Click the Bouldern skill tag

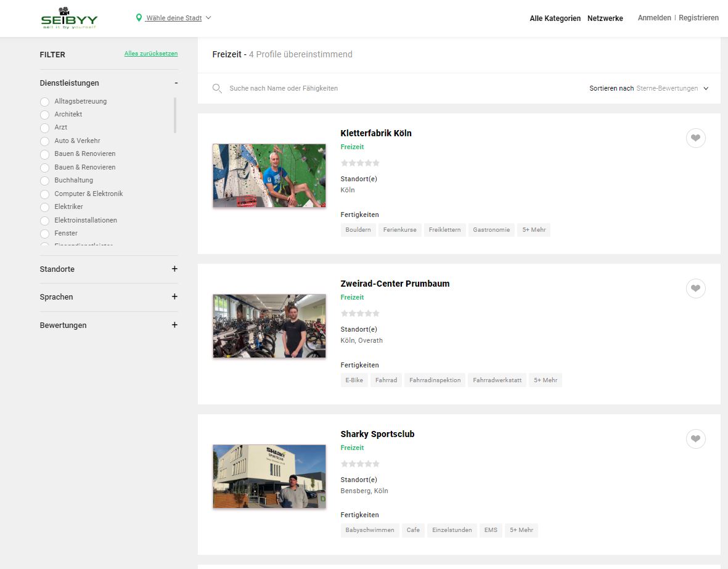click(358, 230)
